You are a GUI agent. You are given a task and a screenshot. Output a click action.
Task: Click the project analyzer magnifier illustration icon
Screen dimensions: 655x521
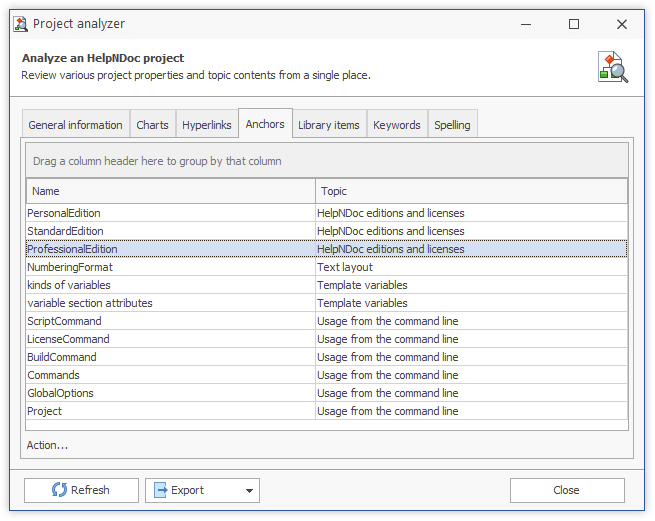613,67
